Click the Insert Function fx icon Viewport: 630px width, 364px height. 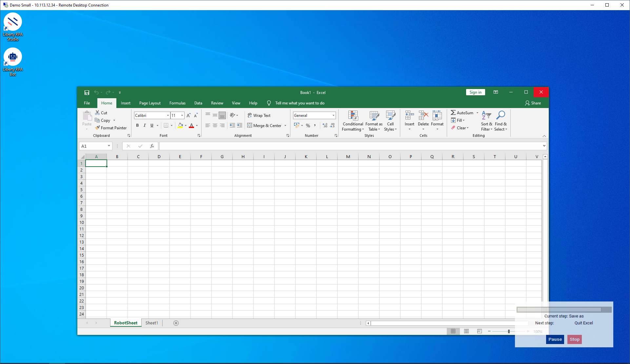[152, 146]
